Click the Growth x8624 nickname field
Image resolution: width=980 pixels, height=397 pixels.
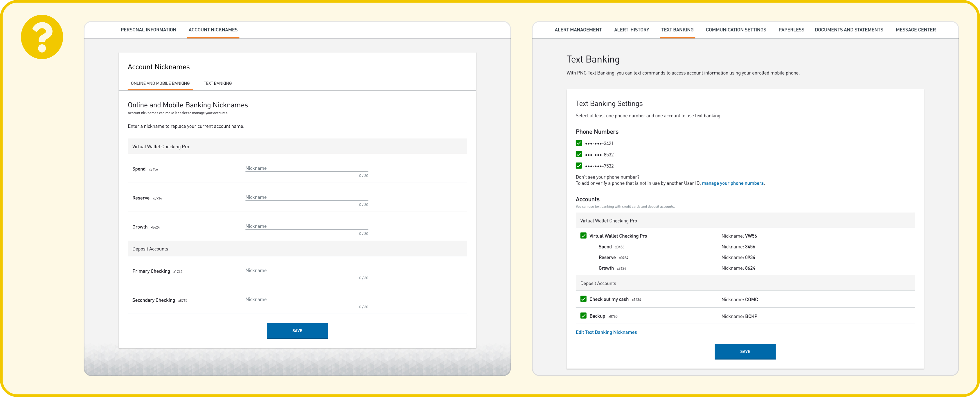click(x=307, y=226)
